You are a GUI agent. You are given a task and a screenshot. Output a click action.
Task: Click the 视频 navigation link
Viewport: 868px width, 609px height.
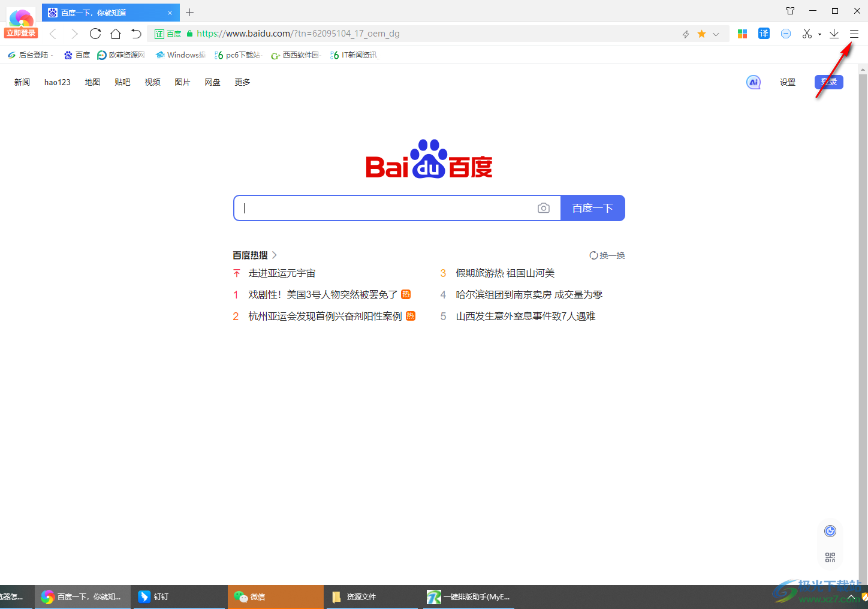pyautogui.click(x=152, y=82)
